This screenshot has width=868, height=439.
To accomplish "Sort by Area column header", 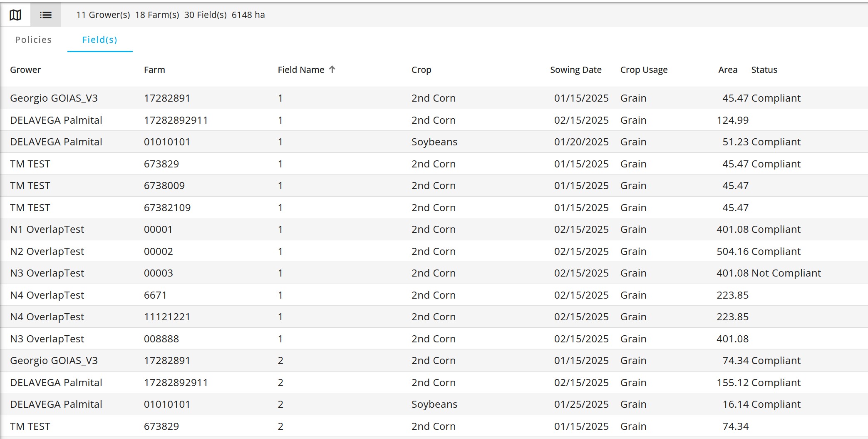I will pyautogui.click(x=727, y=70).
